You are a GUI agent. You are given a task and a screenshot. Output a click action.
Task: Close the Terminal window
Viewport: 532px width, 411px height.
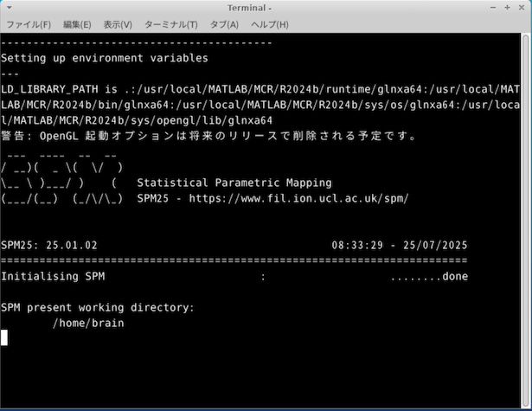(522, 8)
